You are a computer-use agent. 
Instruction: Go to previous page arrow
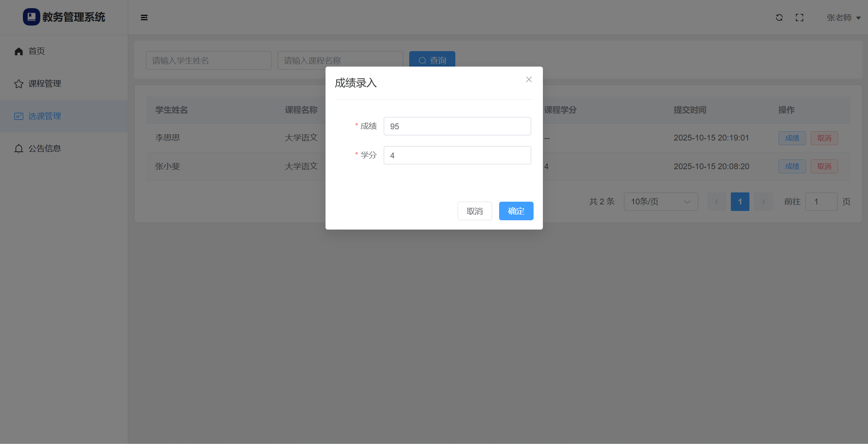[x=716, y=202]
